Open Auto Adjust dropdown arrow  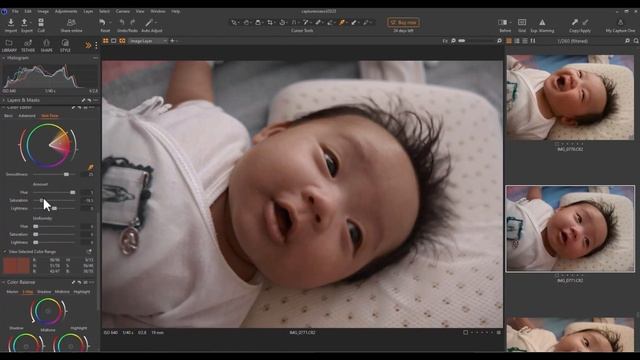(x=156, y=22)
